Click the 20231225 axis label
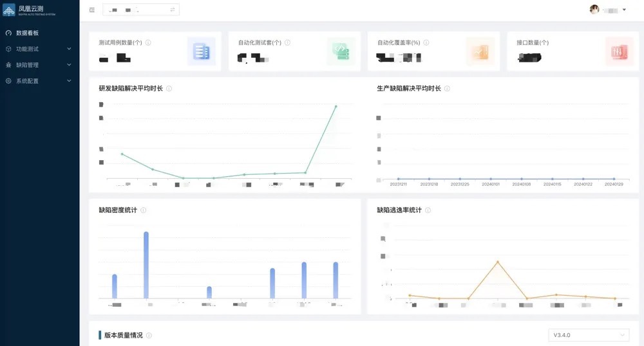Screen dimensions: 644x346 click(460, 185)
